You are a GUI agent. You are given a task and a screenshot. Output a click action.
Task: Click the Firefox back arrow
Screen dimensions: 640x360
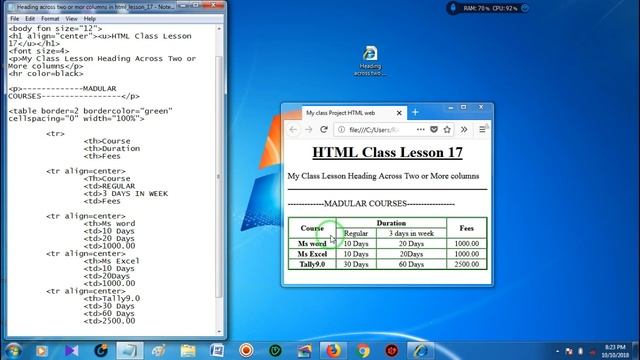[293, 129]
